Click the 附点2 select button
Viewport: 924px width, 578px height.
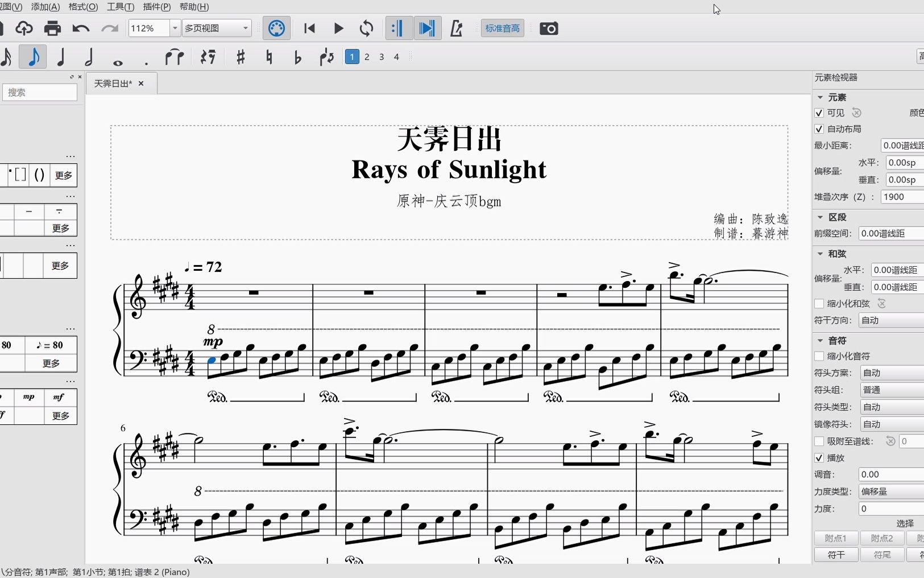click(882, 538)
